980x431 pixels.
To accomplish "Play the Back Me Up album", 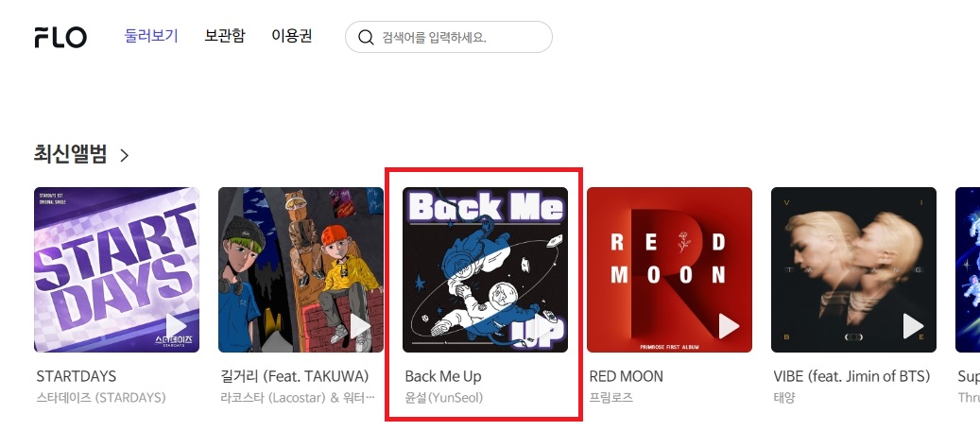I will coord(544,326).
